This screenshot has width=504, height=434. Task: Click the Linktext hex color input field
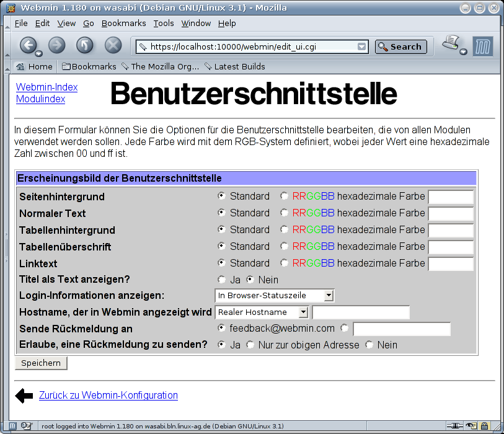[x=451, y=263]
